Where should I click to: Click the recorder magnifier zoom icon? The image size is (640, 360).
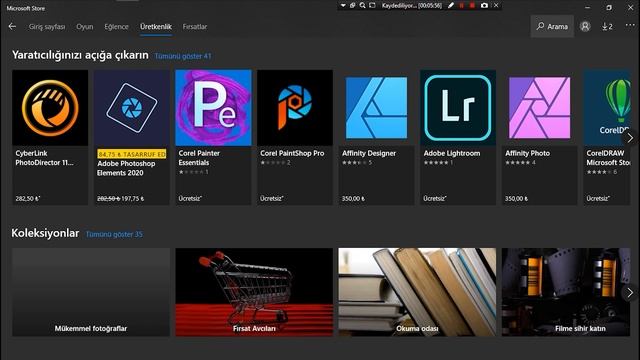[x=362, y=5]
